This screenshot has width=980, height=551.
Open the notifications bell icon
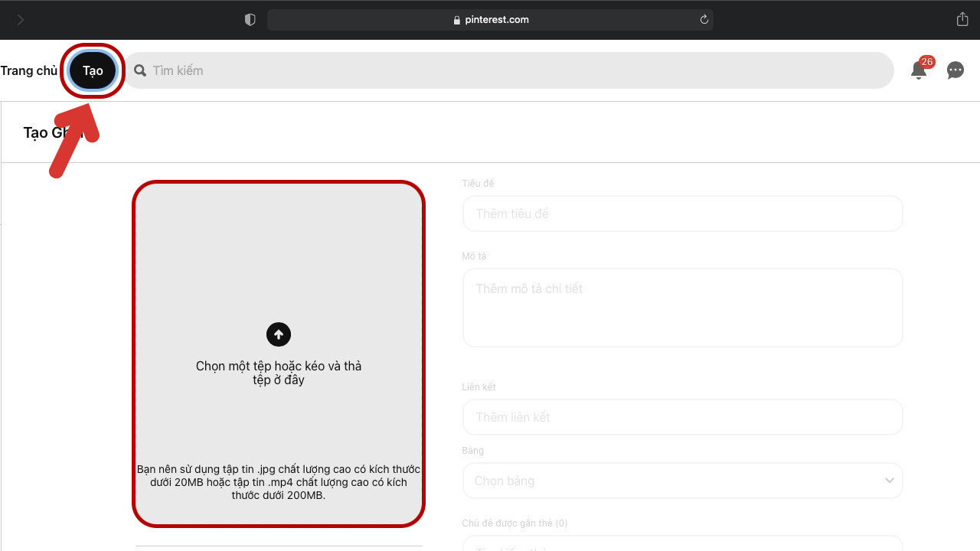pos(918,70)
